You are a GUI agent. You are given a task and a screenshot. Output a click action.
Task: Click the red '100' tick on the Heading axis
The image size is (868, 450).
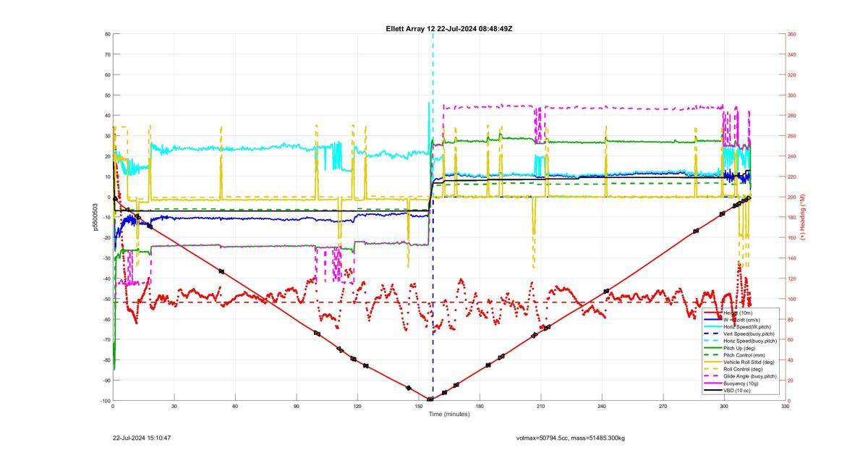792,299
